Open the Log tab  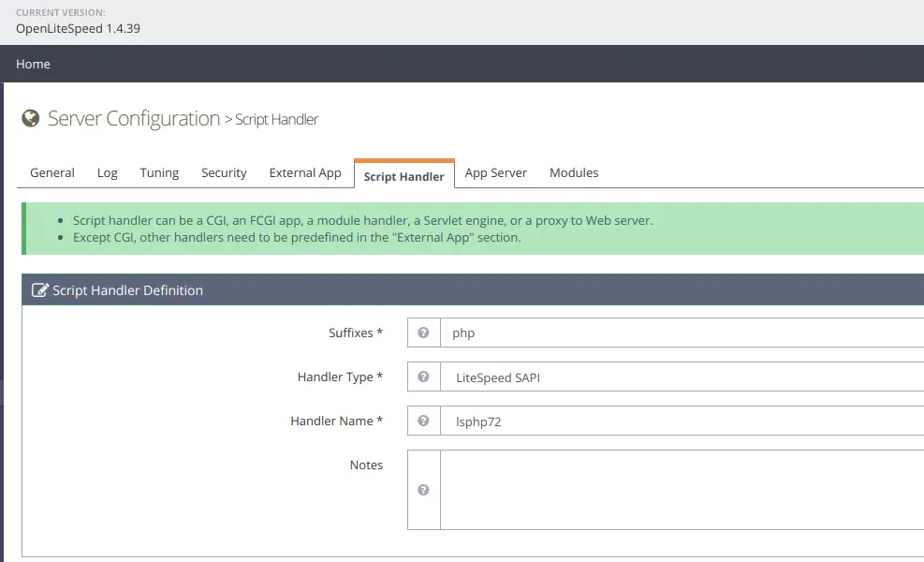pyautogui.click(x=108, y=173)
